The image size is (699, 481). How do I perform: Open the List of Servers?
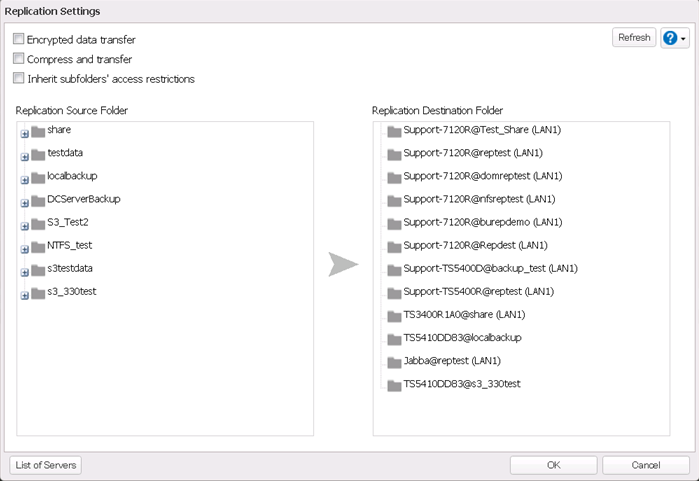point(46,465)
